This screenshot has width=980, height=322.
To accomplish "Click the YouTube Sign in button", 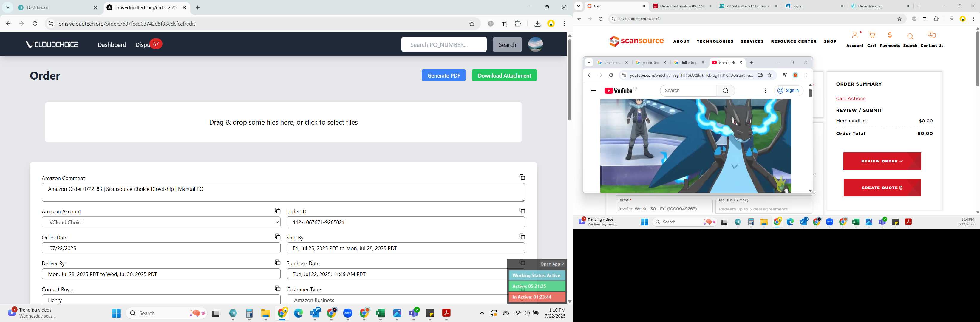I will coord(788,90).
